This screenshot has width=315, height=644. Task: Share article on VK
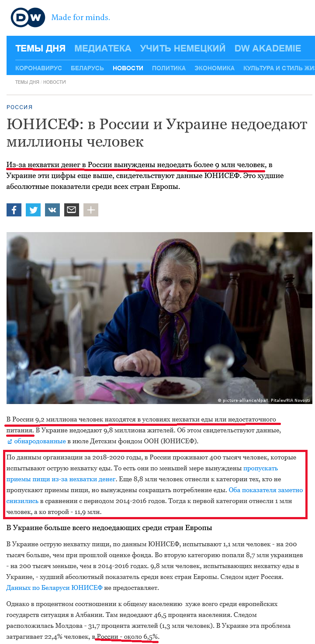(x=52, y=210)
